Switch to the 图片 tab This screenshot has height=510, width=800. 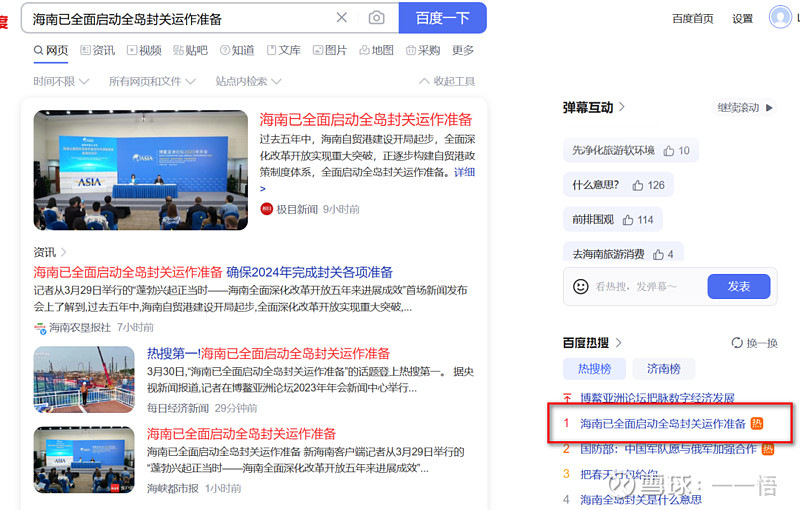coord(330,50)
